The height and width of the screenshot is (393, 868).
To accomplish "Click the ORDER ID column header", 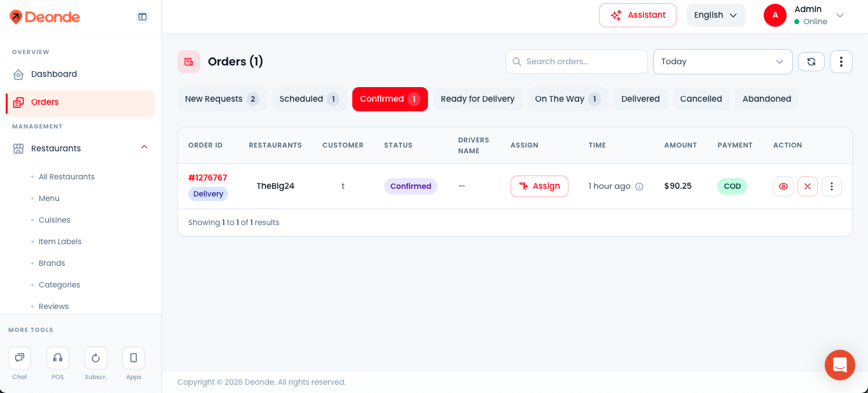I will (205, 145).
